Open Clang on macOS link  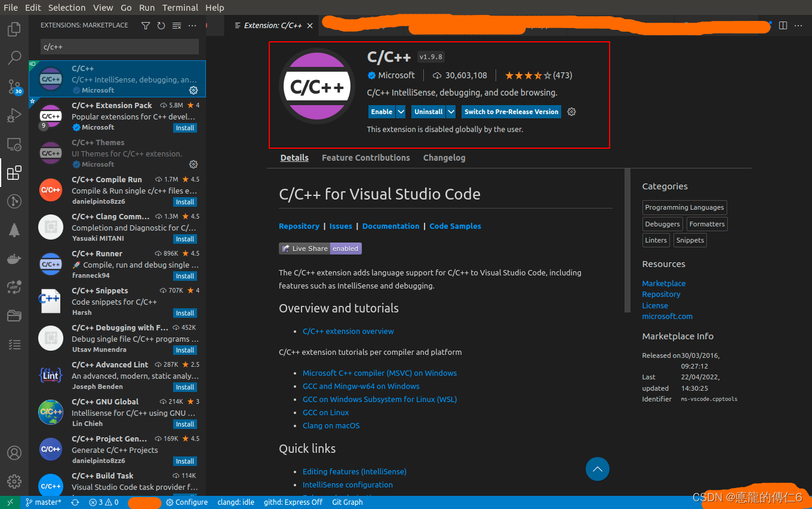click(331, 425)
